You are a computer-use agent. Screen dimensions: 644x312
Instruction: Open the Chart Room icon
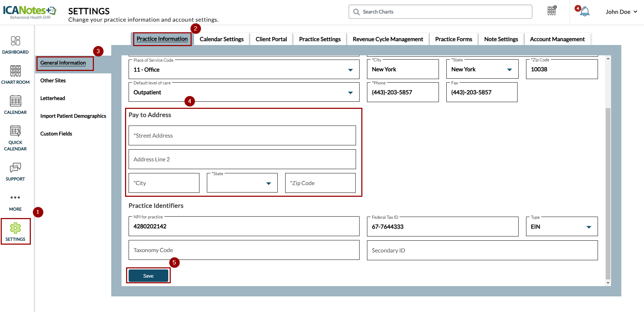coord(15,71)
